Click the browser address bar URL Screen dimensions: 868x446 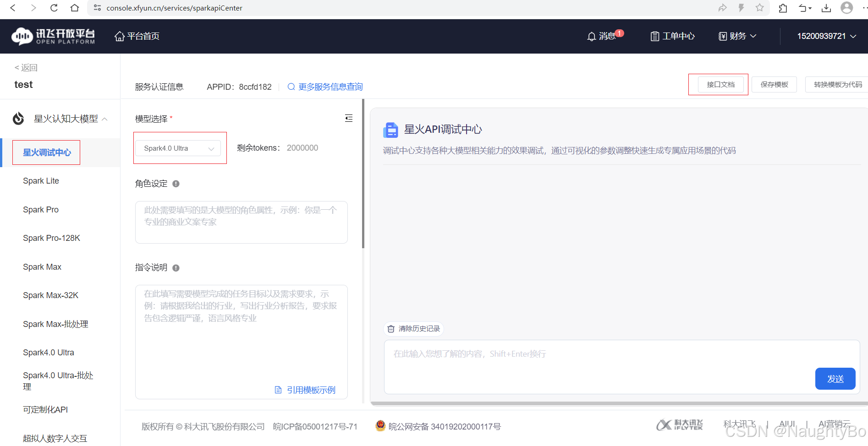click(x=174, y=8)
